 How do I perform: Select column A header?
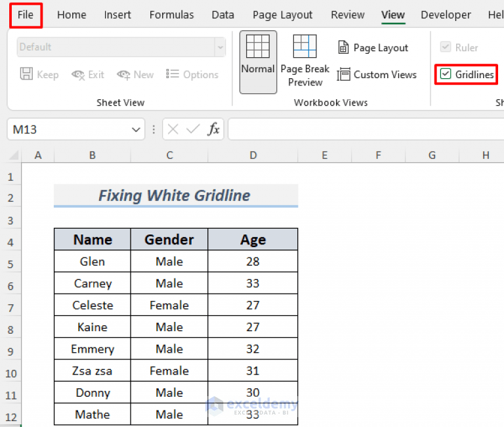click(x=38, y=156)
